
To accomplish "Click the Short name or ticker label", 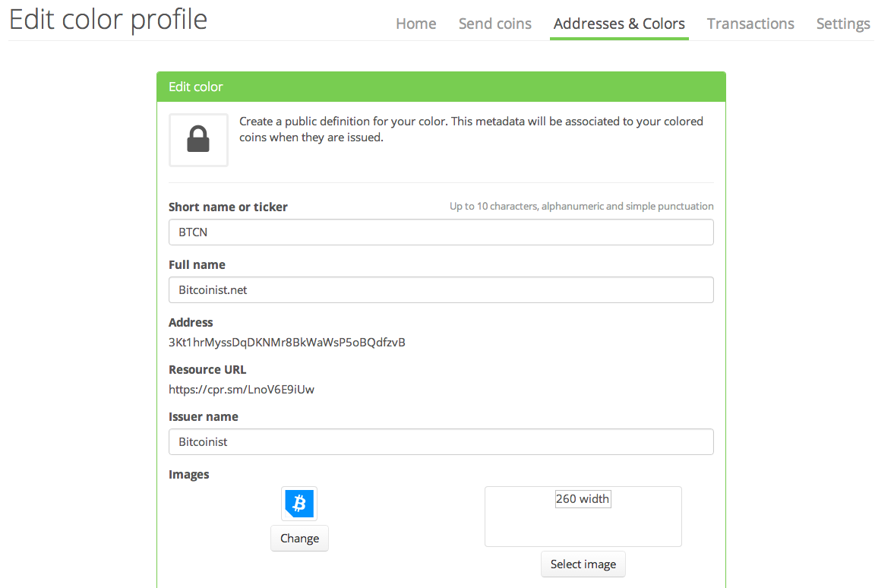I will tap(228, 207).
